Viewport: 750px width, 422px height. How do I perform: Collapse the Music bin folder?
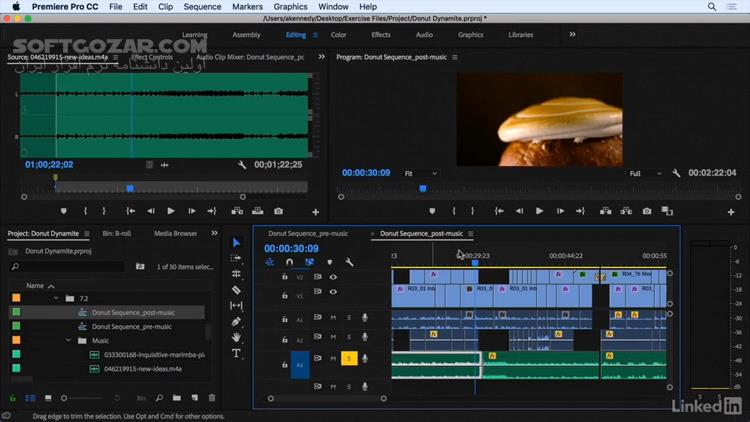tap(68, 341)
